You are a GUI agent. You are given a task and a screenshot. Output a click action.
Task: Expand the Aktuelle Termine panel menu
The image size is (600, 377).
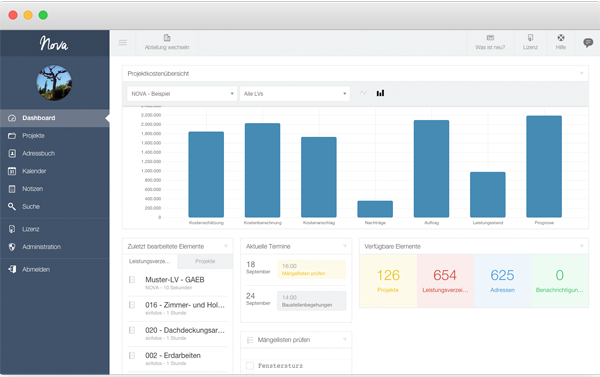coord(345,246)
